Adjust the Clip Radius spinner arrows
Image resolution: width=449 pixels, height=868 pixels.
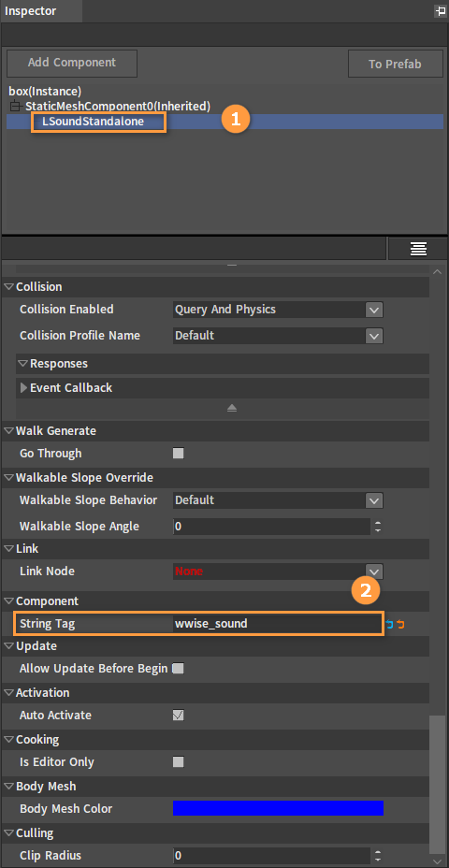tap(378, 855)
